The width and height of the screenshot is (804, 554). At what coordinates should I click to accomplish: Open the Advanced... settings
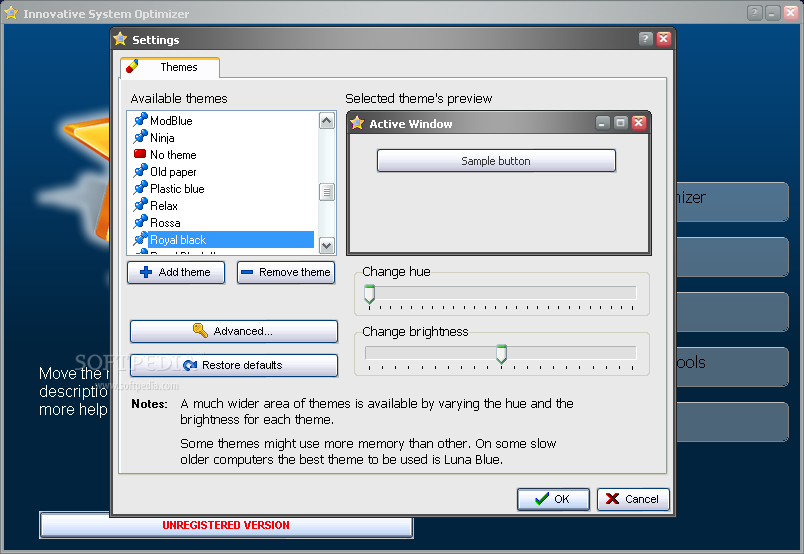[234, 331]
